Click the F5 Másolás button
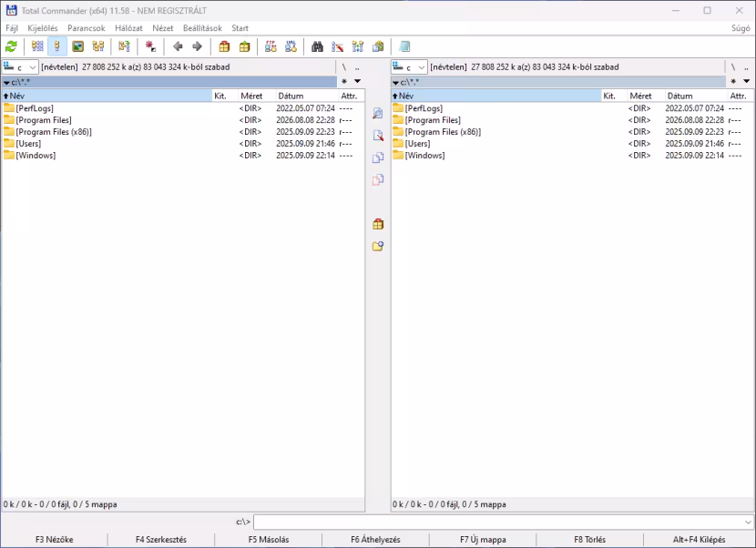Image resolution: width=756 pixels, height=548 pixels. (x=269, y=539)
